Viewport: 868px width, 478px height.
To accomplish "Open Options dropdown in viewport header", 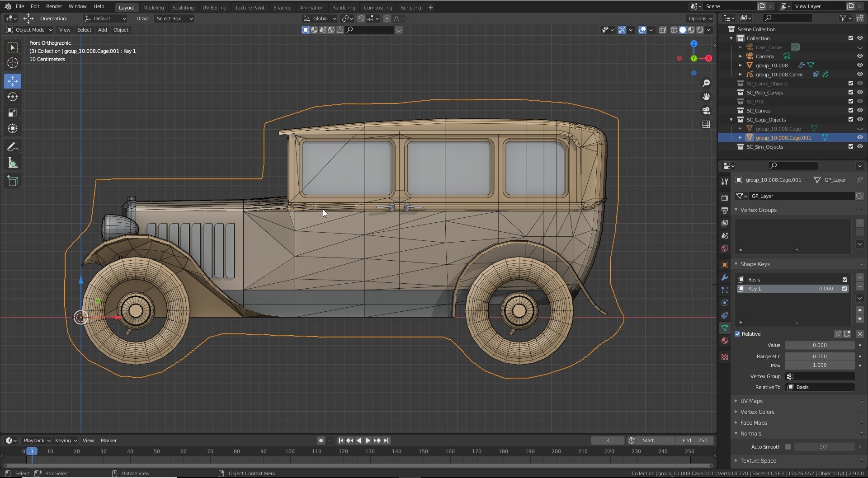I will click(700, 19).
